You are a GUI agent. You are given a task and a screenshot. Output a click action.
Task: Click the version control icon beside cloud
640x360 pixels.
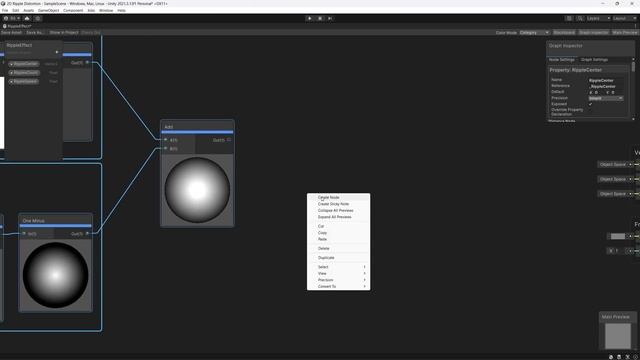pyautogui.click(x=38, y=18)
